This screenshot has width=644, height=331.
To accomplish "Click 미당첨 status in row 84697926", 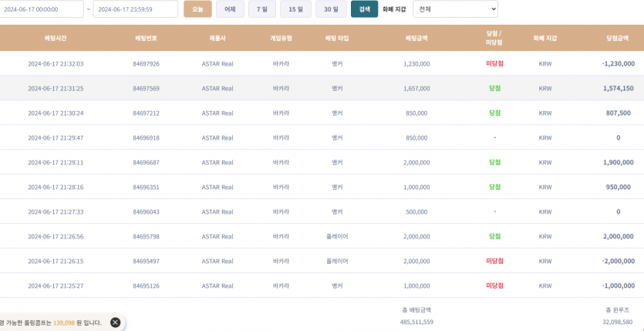I will click(x=494, y=63).
